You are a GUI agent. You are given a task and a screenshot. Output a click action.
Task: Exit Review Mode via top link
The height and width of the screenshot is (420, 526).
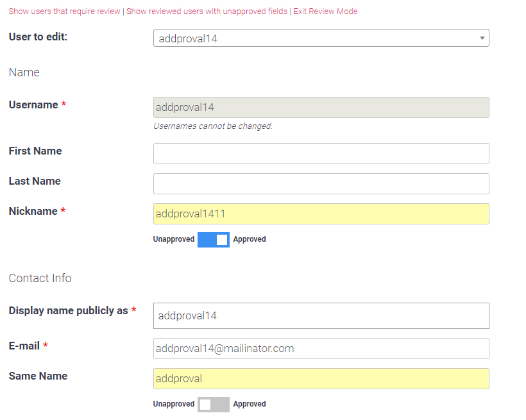325,12
